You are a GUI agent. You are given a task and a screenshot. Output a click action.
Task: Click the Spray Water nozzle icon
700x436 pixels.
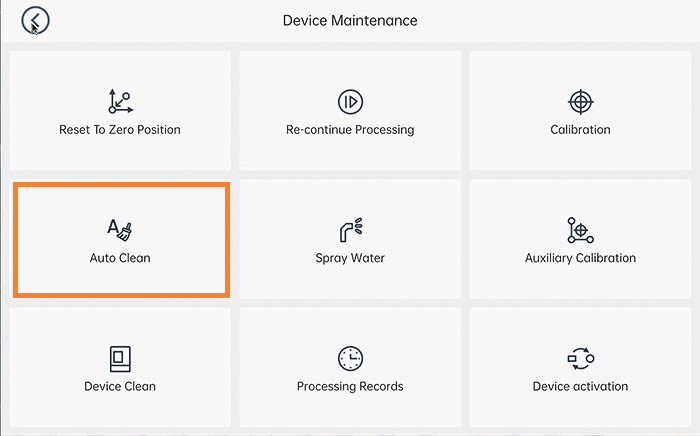coord(350,230)
